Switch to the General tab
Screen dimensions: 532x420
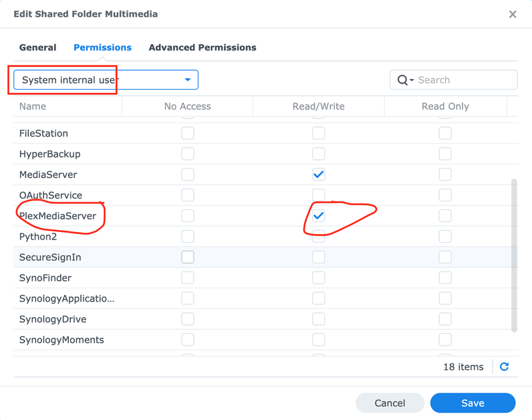pyautogui.click(x=38, y=47)
